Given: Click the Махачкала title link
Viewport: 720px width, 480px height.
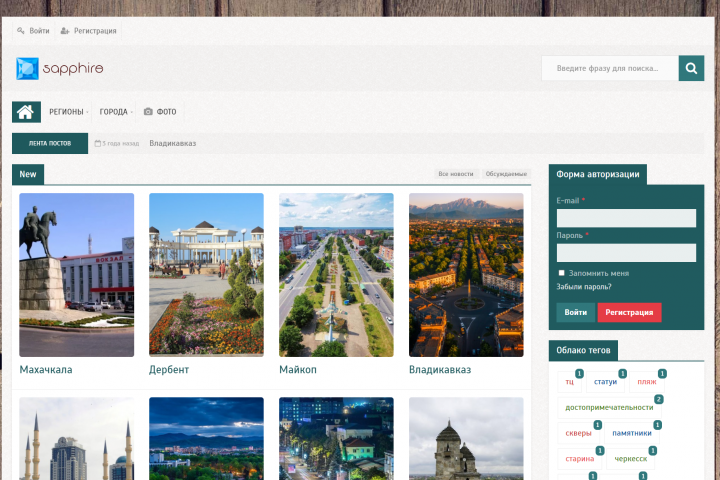Looking at the screenshot, I should pos(46,369).
